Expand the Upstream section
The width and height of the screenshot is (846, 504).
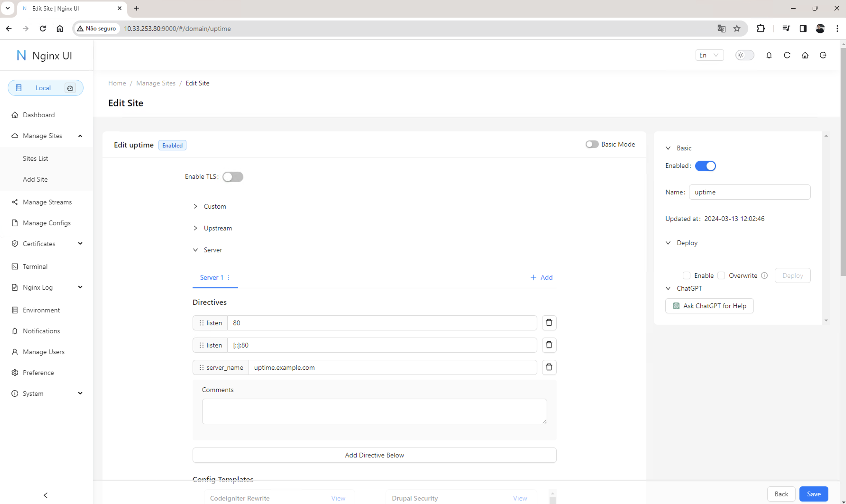pos(213,228)
